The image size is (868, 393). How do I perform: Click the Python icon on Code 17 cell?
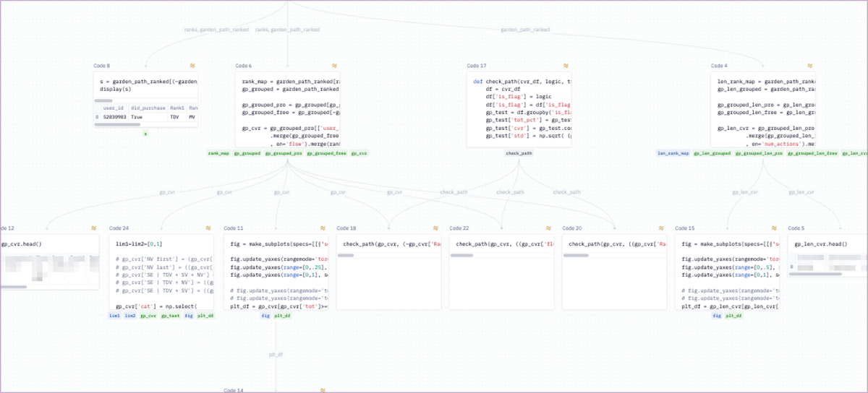[x=566, y=66]
